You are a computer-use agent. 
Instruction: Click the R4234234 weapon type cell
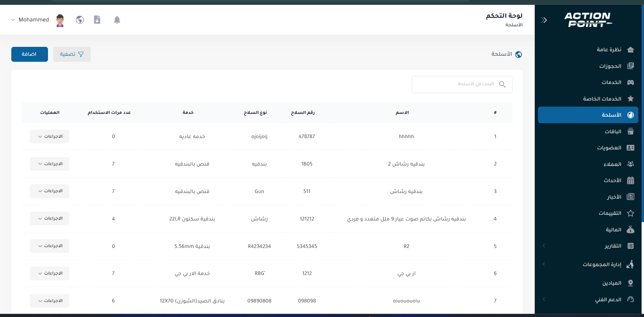coord(259,246)
